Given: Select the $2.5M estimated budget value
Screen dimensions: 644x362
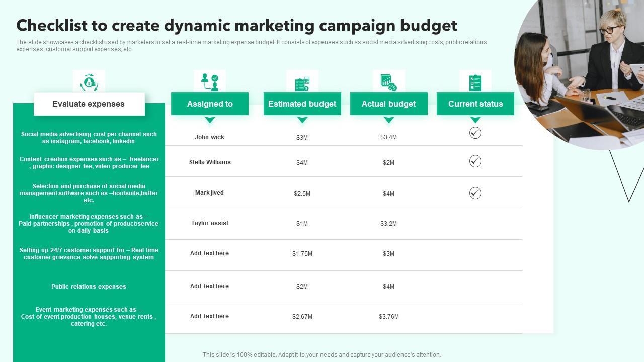Looking at the screenshot, I should pyautogui.click(x=302, y=194).
